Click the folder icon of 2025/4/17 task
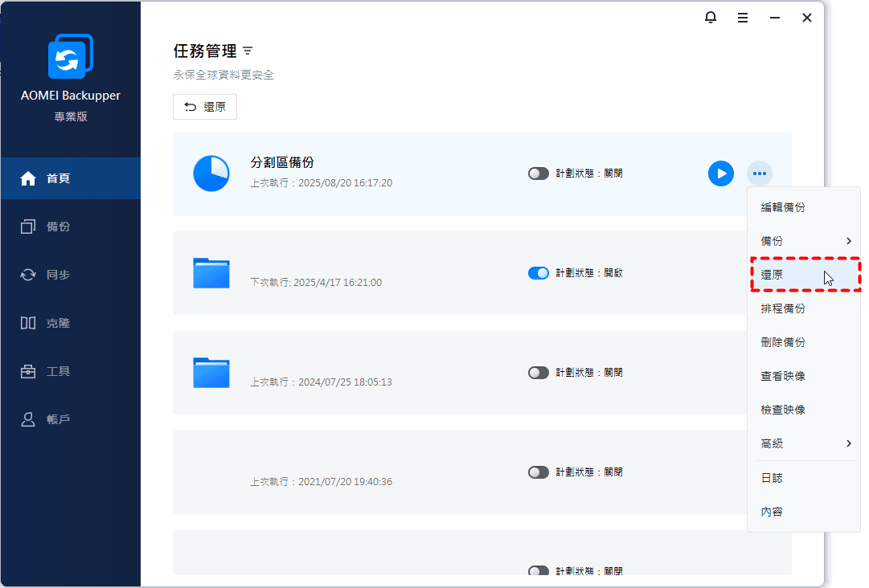 [x=211, y=273]
